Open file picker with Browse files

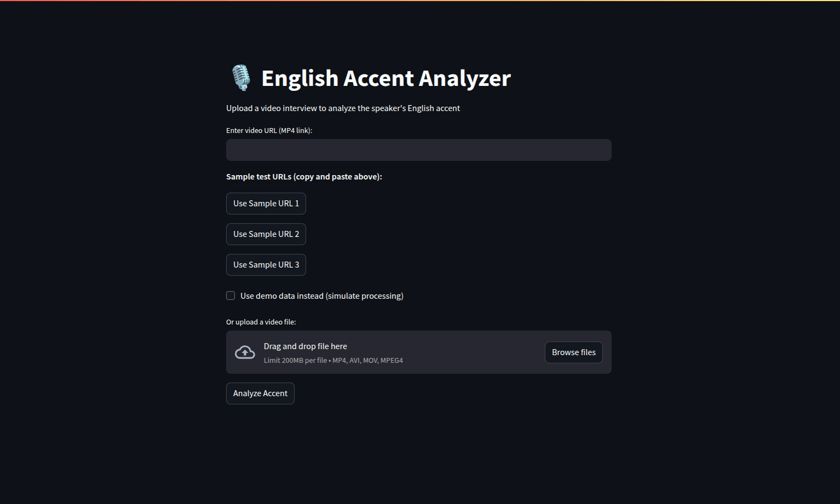click(x=574, y=352)
